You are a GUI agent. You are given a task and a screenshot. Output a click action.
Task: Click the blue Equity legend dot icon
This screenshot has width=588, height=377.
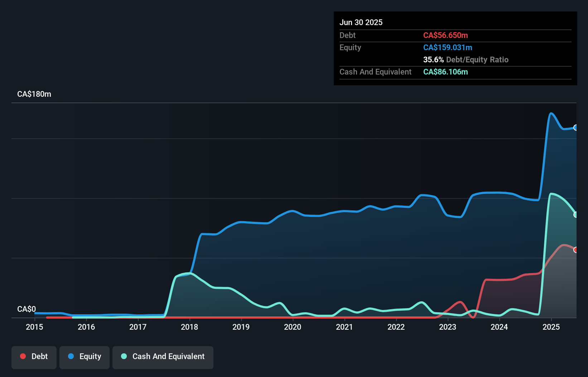pos(71,356)
